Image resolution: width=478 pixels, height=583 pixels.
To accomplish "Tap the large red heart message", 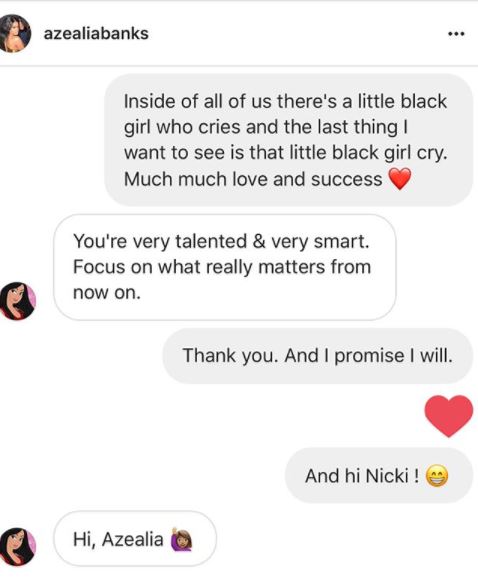I will click(x=449, y=416).
